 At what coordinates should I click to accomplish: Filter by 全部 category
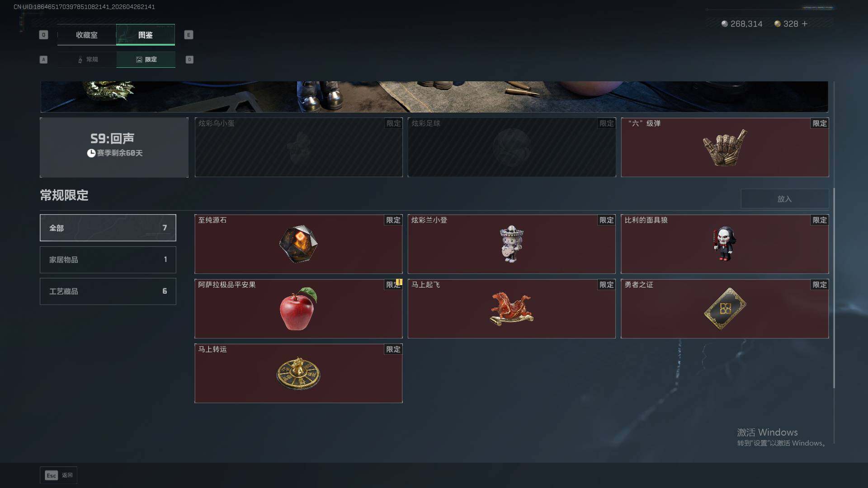pos(108,228)
